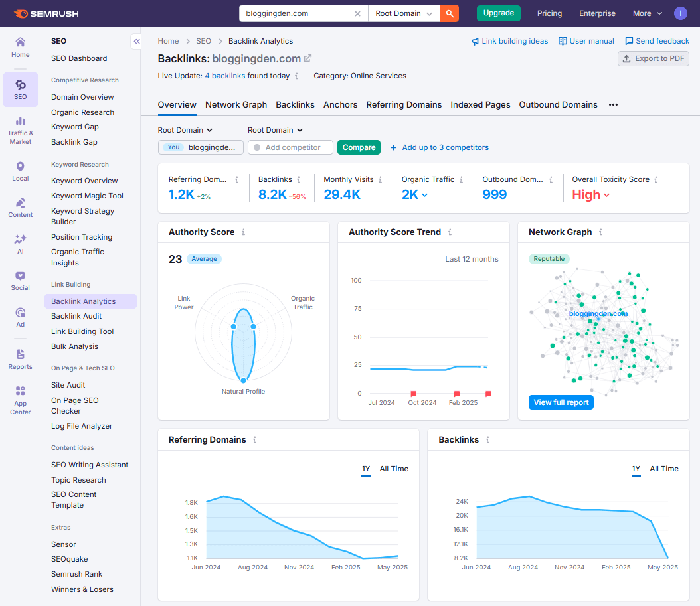Click the Add competitor input field
700x606 pixels.
pyautogui.click(x=290, y=147)
